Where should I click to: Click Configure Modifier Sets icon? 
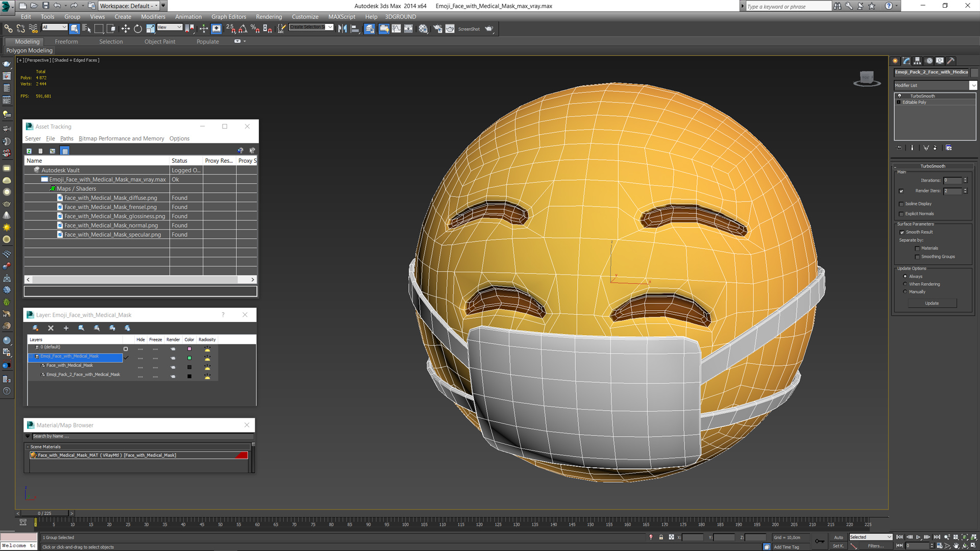tap(948, 148)
